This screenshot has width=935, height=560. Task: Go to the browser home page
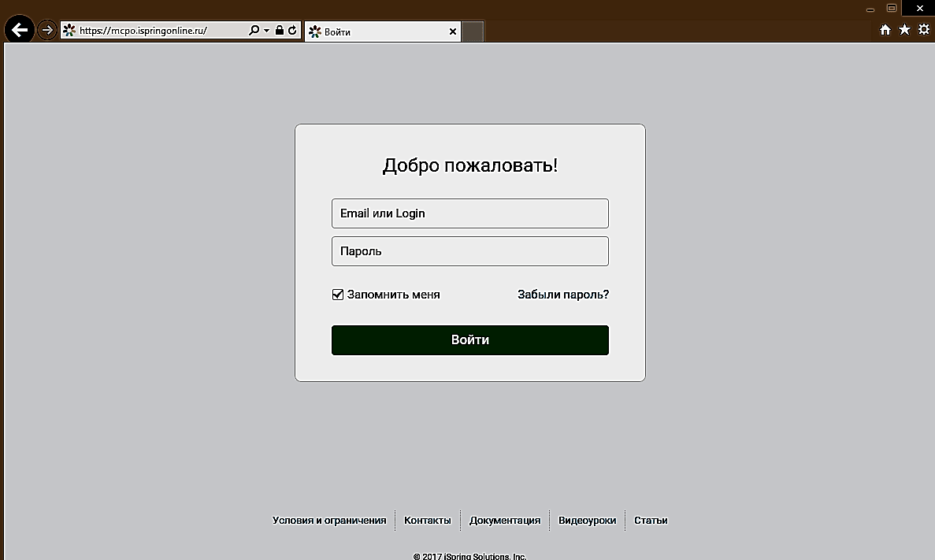885,29
